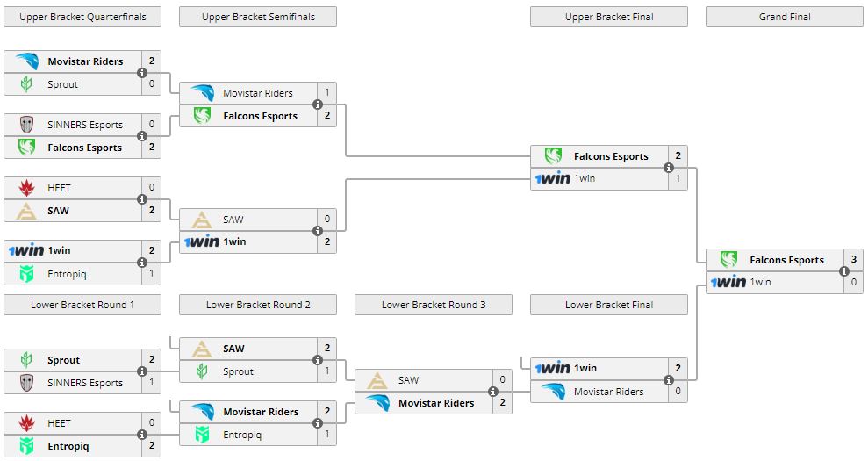Select the Upper Bracket Quarterfinals header

82,17
